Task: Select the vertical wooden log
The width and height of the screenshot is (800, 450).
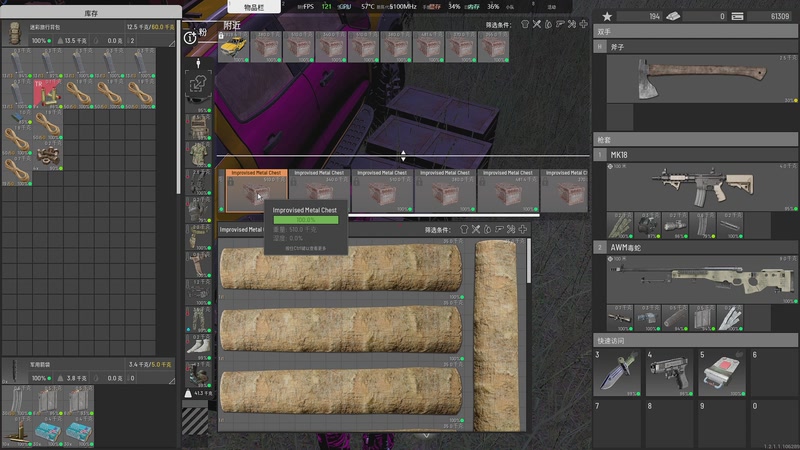Action: click(496, 336)
